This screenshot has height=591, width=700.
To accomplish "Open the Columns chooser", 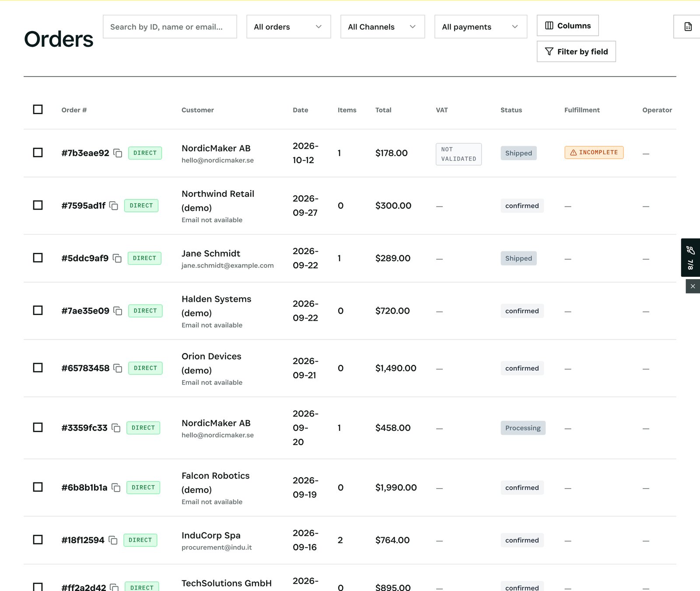I will pyautogui.click(x=568, y=26).
